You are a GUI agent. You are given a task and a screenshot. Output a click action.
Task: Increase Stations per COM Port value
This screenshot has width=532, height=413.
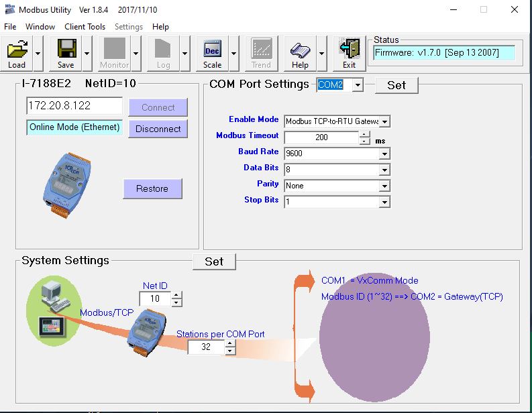coord(230,343)
